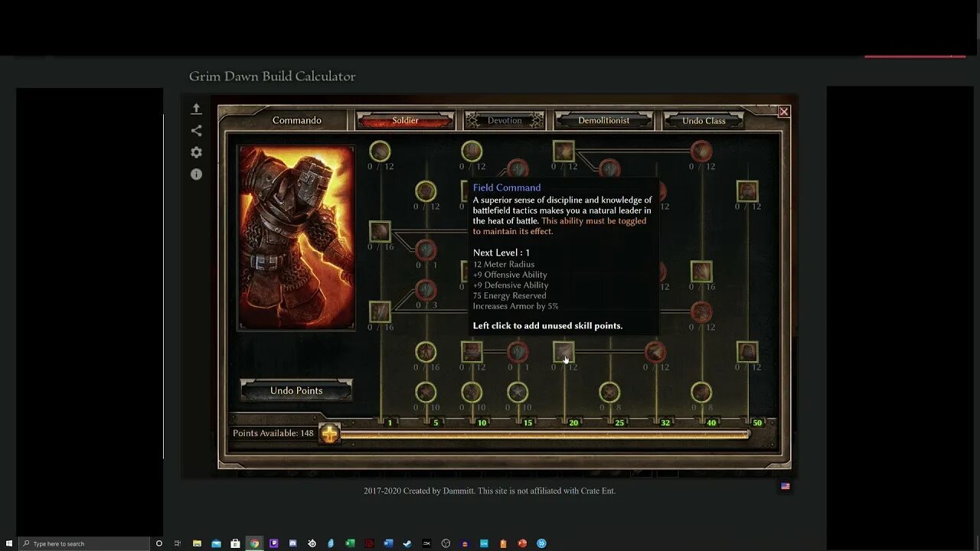Select the Break Morale skill node
The width and height of the screenshot is (980, 551).
[x=701, y=152]
